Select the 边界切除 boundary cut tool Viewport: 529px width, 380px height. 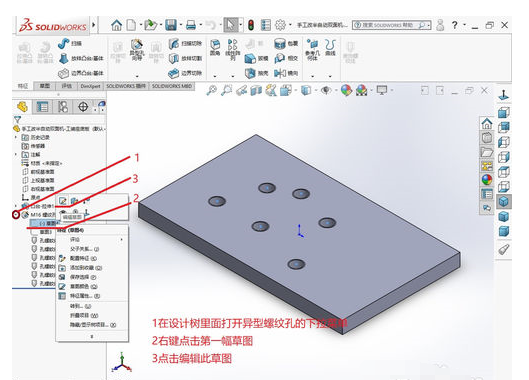tap(185, 73)
